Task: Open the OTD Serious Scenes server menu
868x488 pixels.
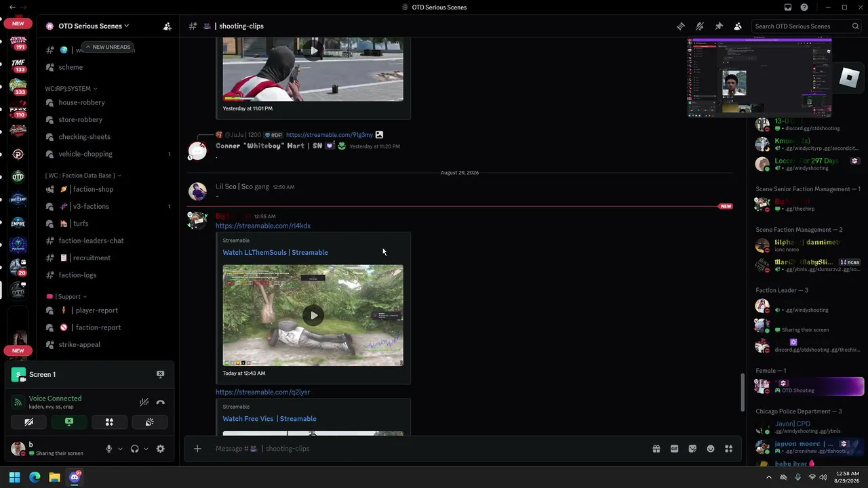Action: [x=92, y=26]
